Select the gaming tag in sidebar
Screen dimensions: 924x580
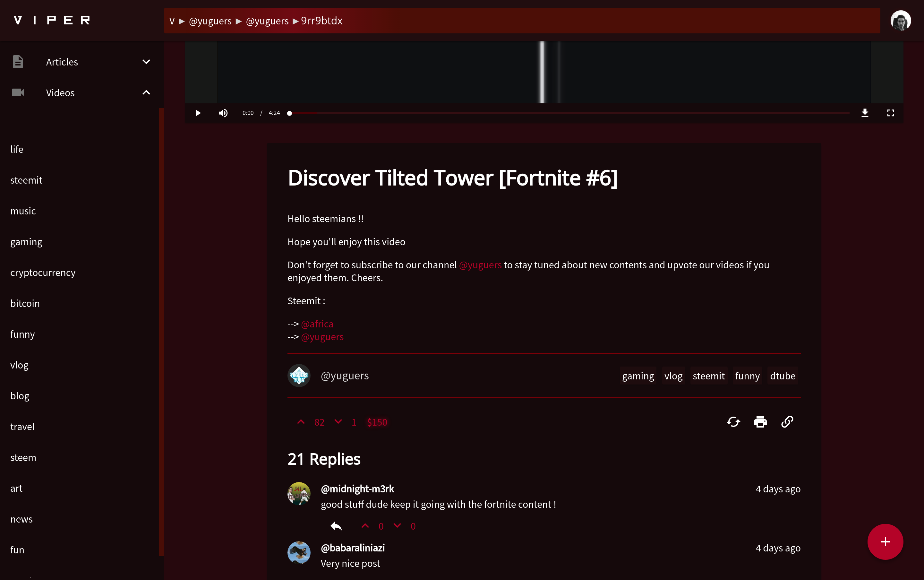coord(26,242)
